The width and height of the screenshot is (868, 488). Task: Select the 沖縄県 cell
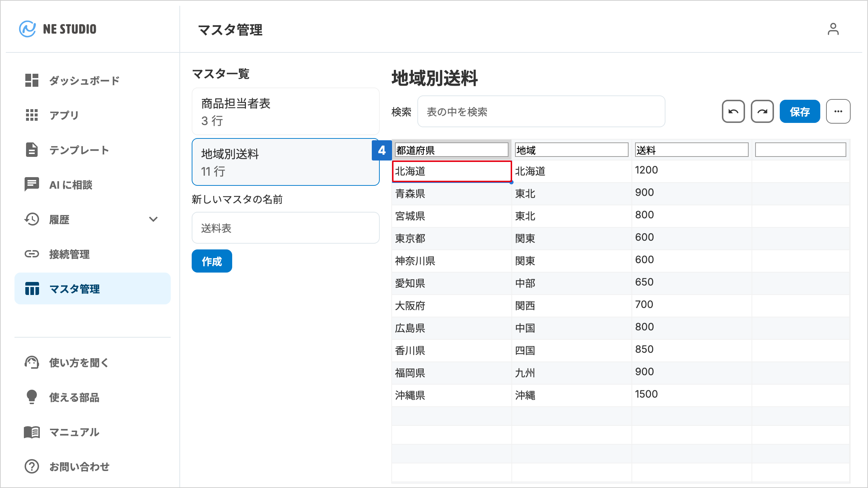[452, 395]
